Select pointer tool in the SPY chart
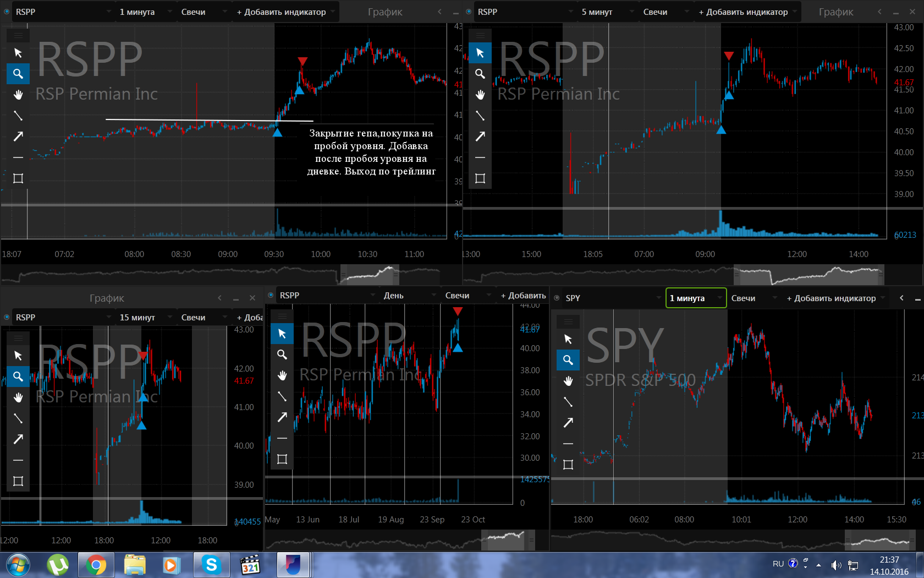Screen dimensions: 924x578 (x=568, y=339)
